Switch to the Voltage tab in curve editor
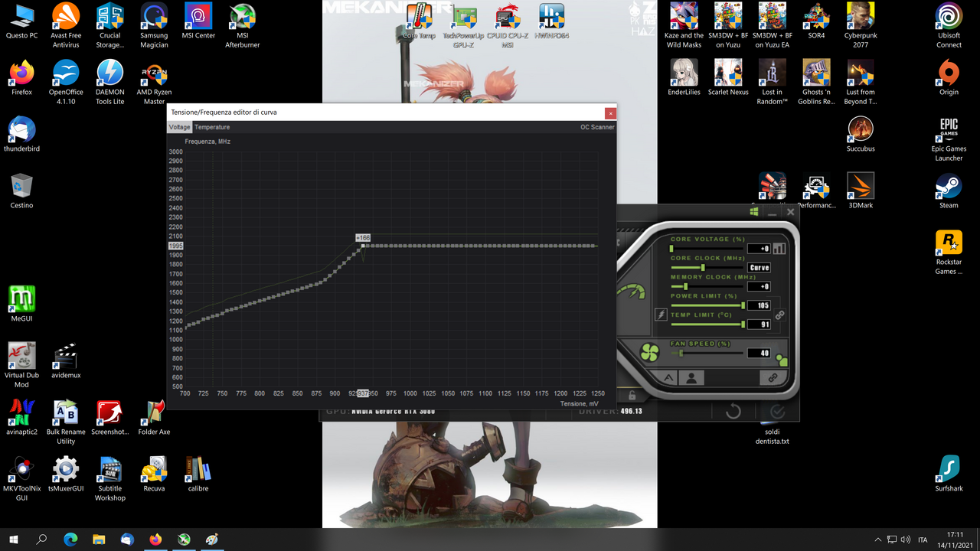Viewport: 980px width, 551px height. (180, 127)
